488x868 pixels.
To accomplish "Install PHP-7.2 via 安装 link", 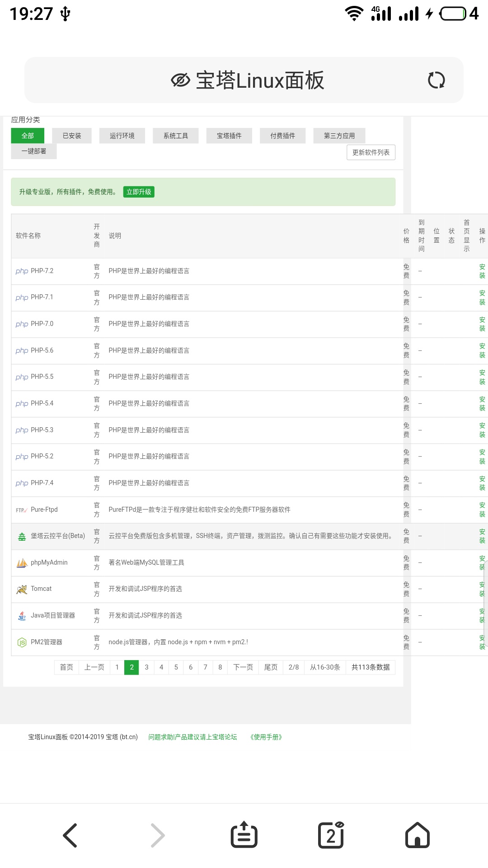I will click(x=482, y=271).
